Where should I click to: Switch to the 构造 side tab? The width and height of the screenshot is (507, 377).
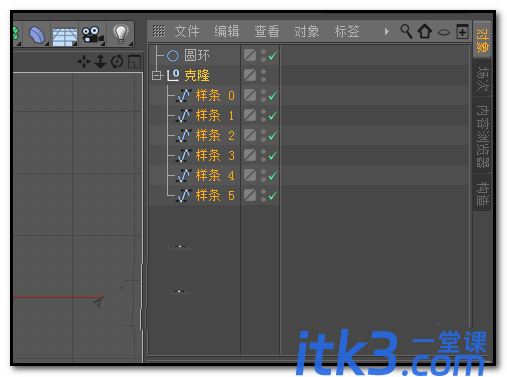(x=482, y=193)
